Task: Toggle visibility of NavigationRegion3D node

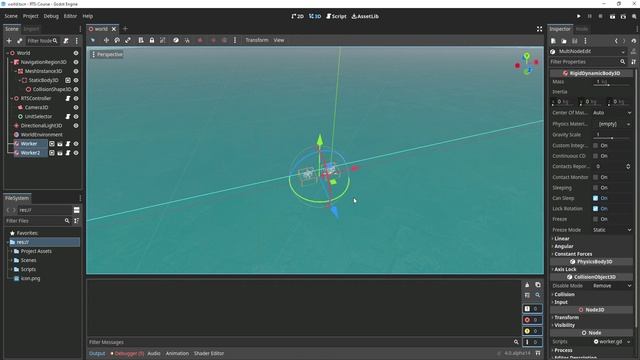Action: pos(76,62)
